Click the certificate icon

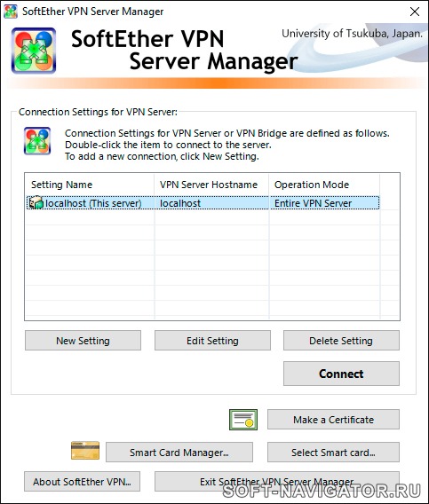pos(243,420)
